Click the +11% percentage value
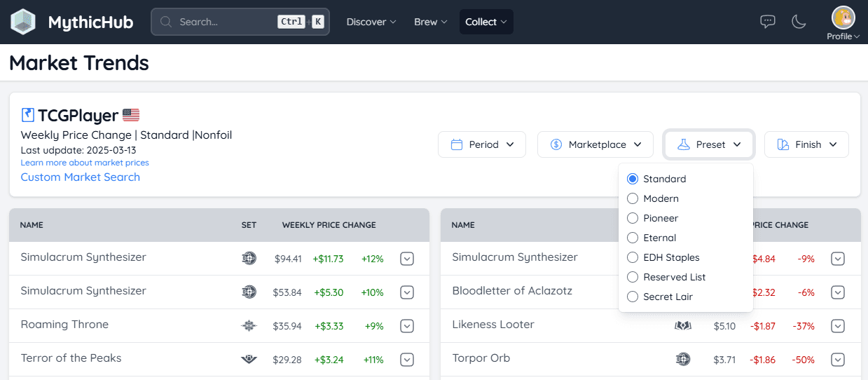868x380 pixels. (373, 360)
